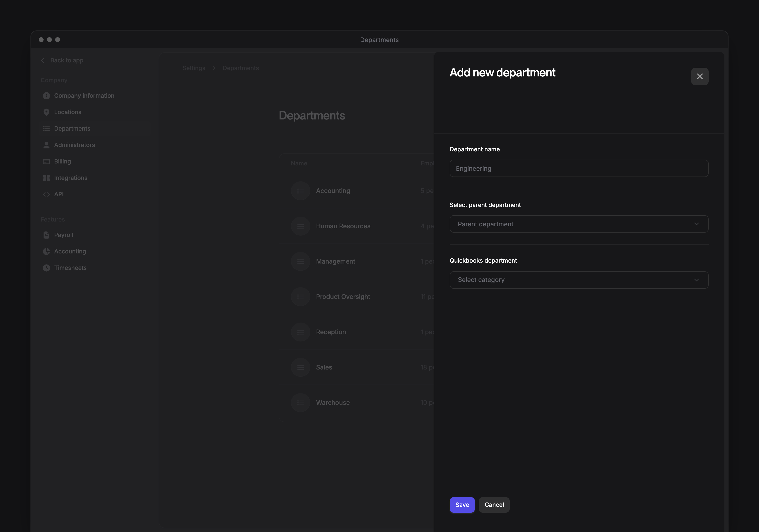759x532 pixels.
Task: Save the new department
Action: (462, 505)
